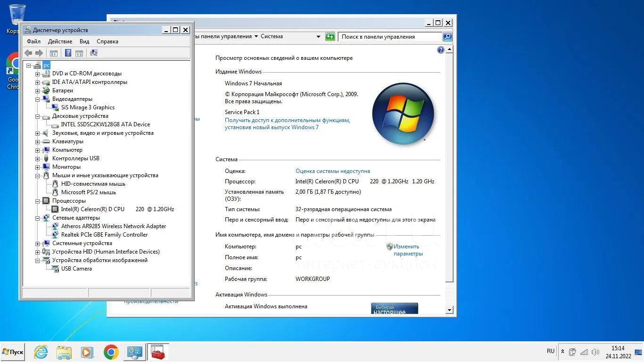644x362 pixels.
Task: Click the Поиск в панели управления field
Action: tap(389, 37)
